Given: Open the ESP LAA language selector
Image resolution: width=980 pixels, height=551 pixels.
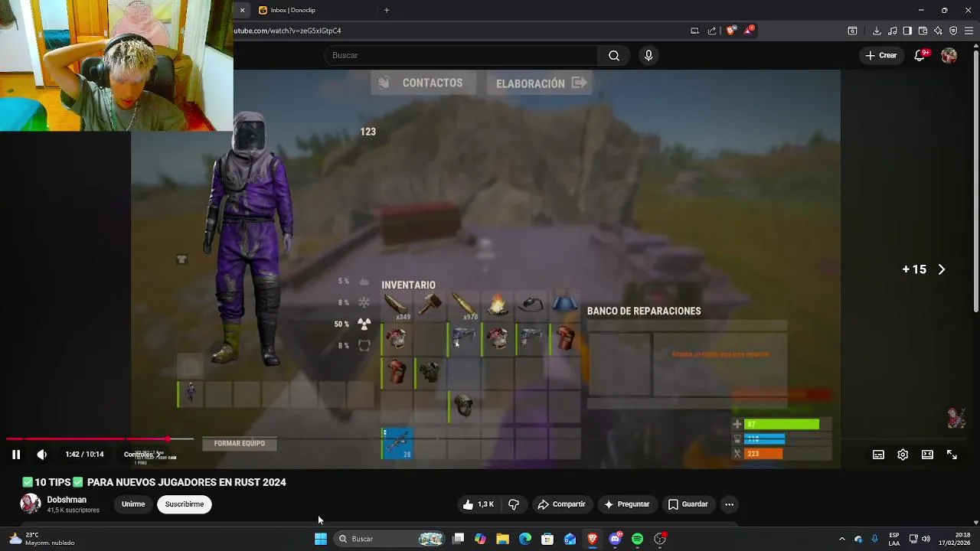Looking at the screenshot, I should [x=894, y=539].
